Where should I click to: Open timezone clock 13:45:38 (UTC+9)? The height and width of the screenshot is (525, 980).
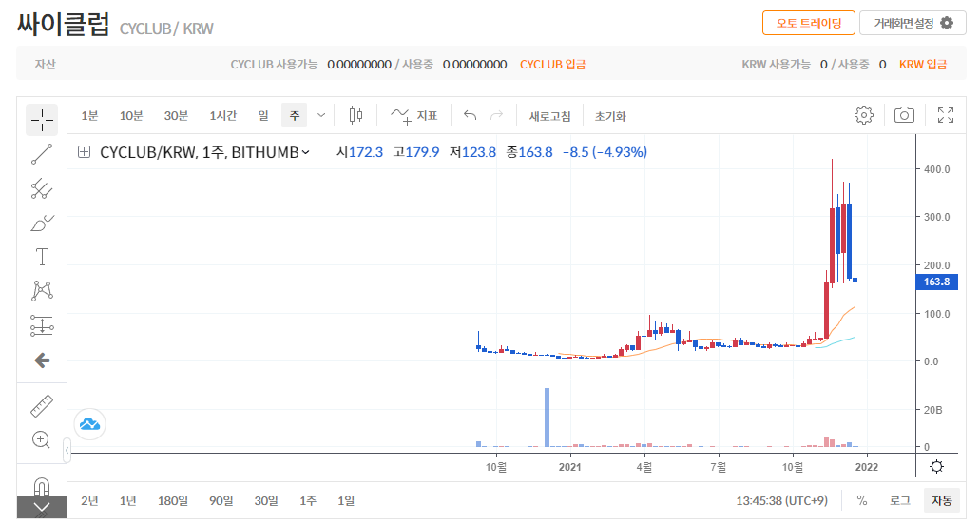(782, 500)
